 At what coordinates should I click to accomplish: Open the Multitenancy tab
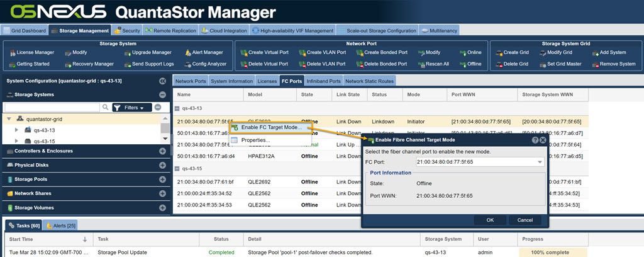coord(439,30)
